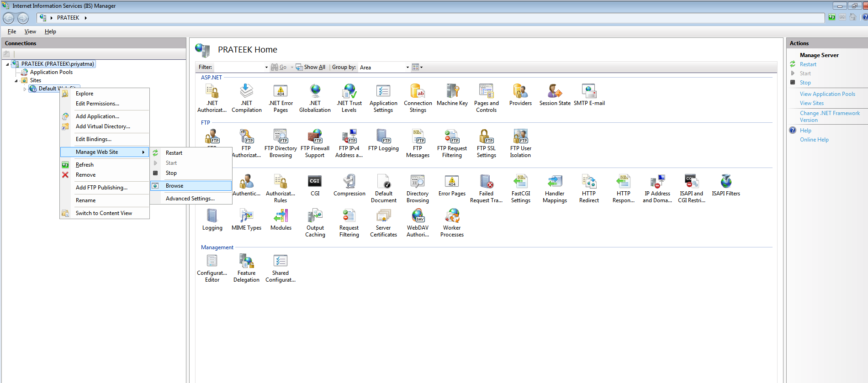Open the File menu
The height and width of the screenshot is (383, 868).
(x=12, y=31)
